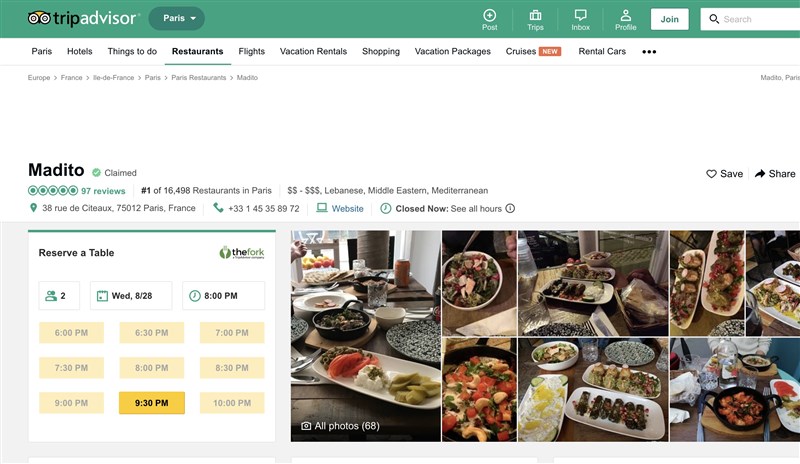Image resolution: width=800 pixels, height=464 pixels.
Task: Change party size of 2 selector
Action: point(59,296)
